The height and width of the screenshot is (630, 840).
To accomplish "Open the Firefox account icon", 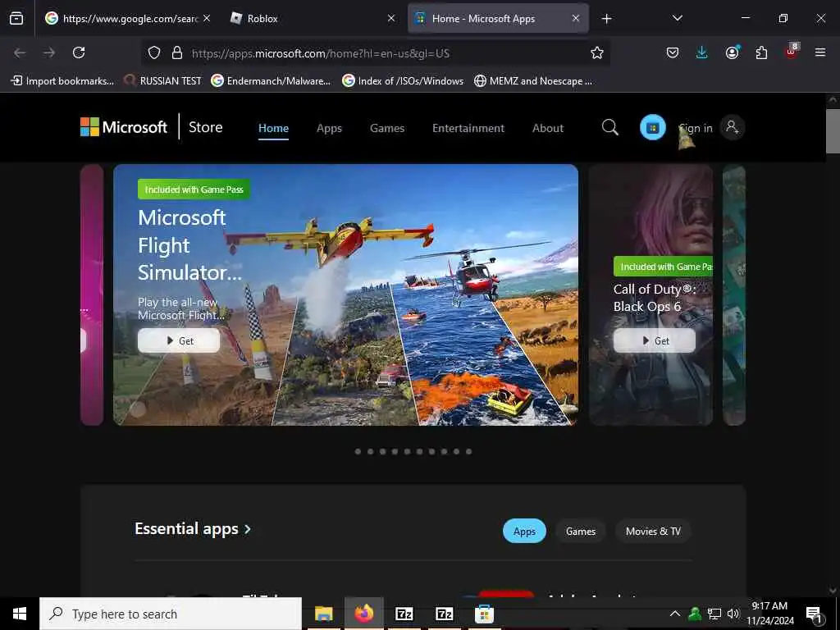I will (x=732, y=52).
